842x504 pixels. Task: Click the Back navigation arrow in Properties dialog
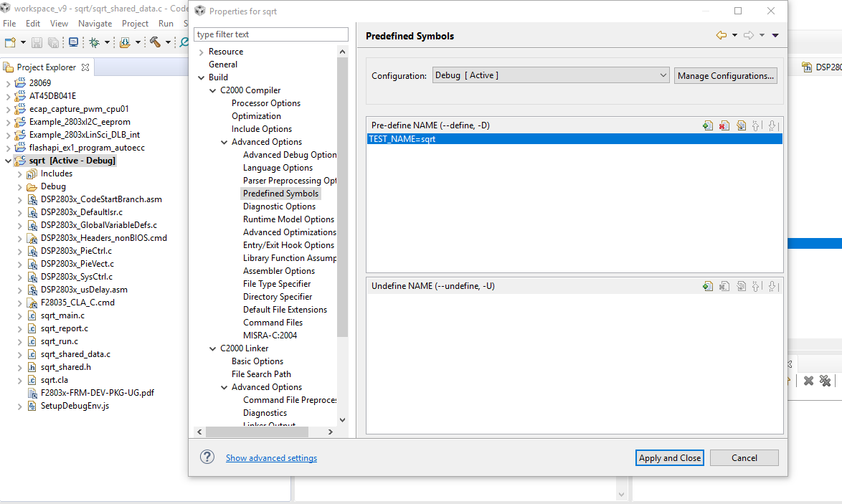(x=722, y=35)
